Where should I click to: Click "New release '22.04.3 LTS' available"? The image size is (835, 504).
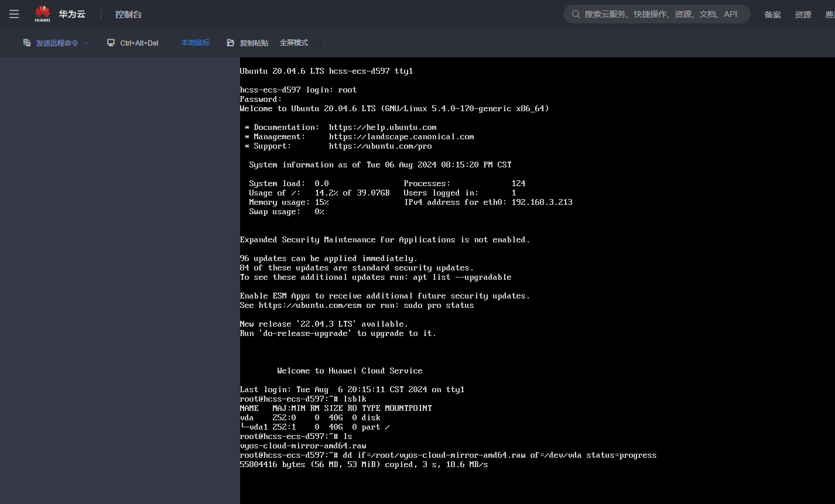[324, 324]
